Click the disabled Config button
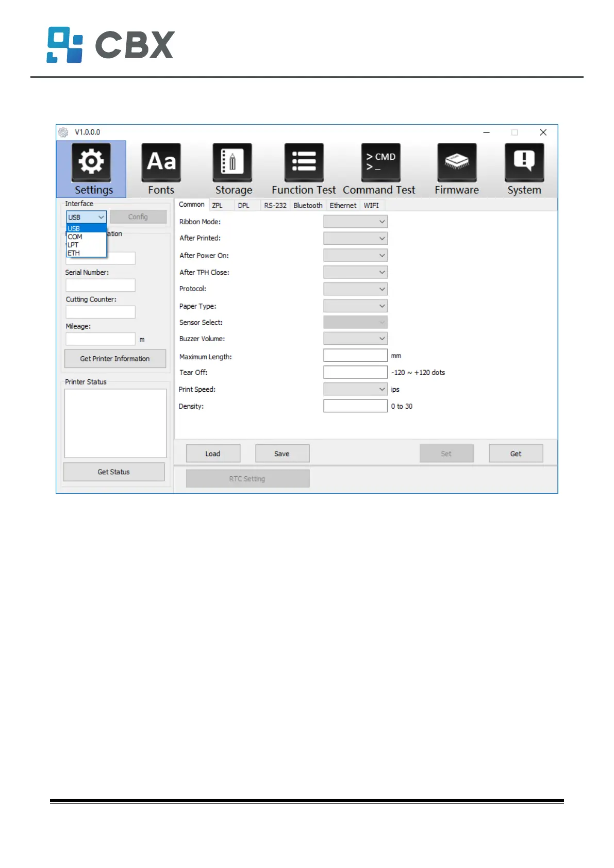 tap(138, 217)
